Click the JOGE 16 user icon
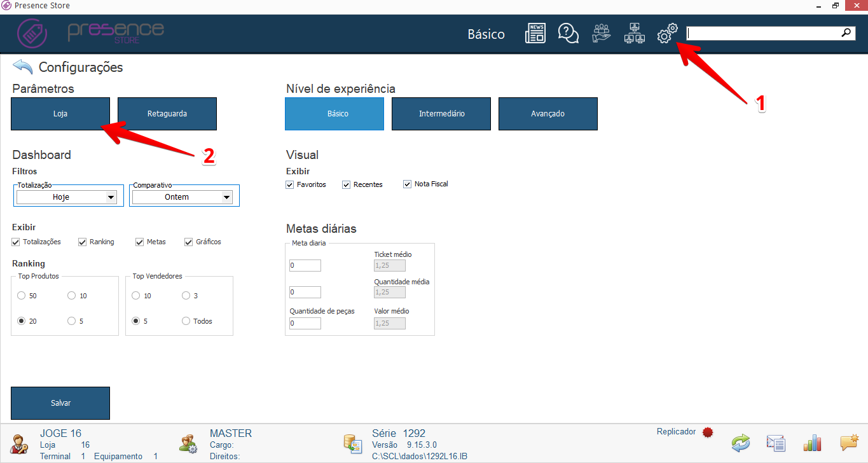868x463 pixels. click(x=19, y=443)
